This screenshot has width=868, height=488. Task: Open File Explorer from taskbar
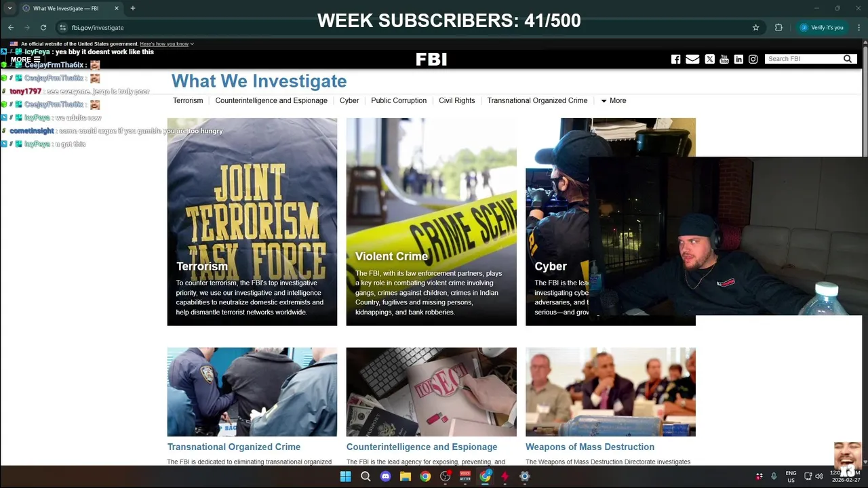click(x=406, y=476)
